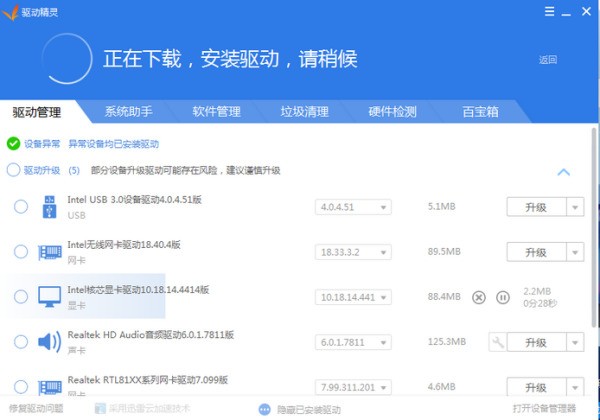Switch to the 百宝箱 tab

481,111
